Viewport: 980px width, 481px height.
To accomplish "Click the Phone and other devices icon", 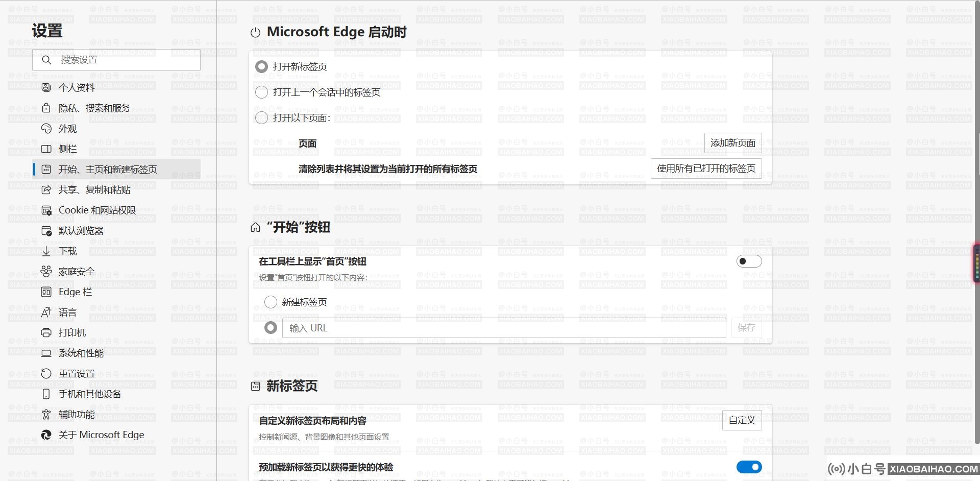I will (46, 394).
